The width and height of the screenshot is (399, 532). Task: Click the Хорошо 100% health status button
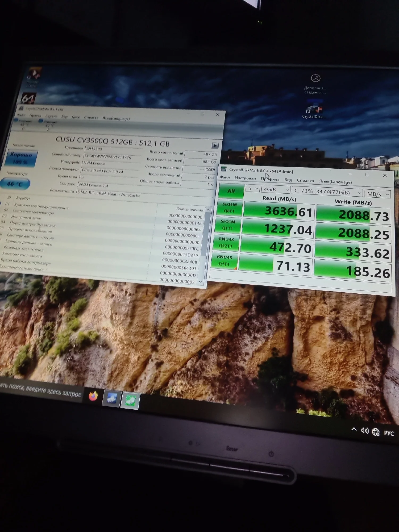21,158
